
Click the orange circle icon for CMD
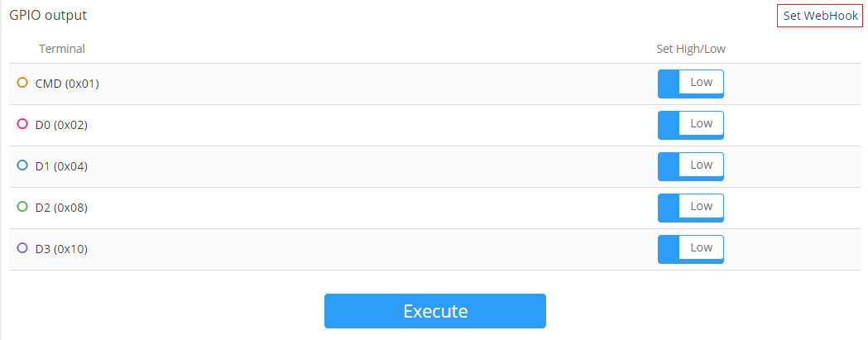(x=22, y=83)
